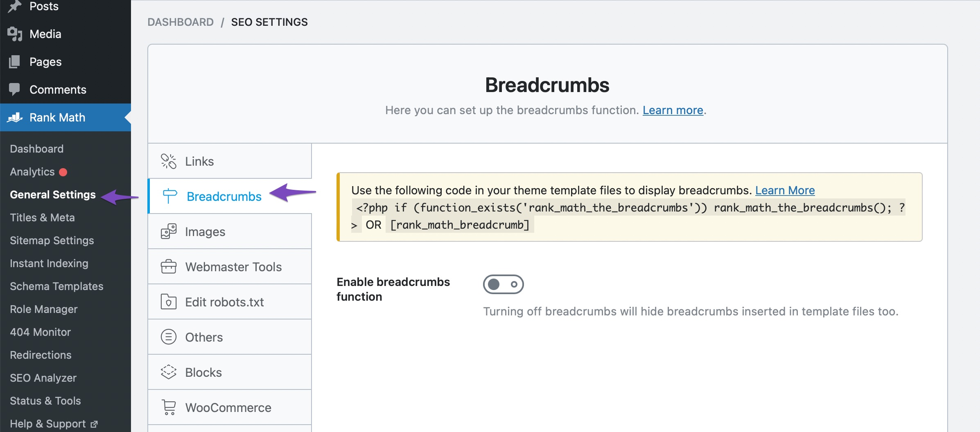Screen dimensions: 980x432
Task: Click the Media icon in the sidebar
Action: click(x=15, y=34)
